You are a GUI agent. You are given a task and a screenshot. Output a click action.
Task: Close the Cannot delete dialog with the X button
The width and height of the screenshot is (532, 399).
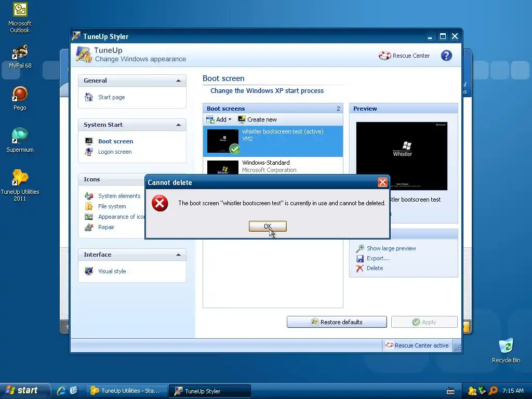[x=382, y=182]
